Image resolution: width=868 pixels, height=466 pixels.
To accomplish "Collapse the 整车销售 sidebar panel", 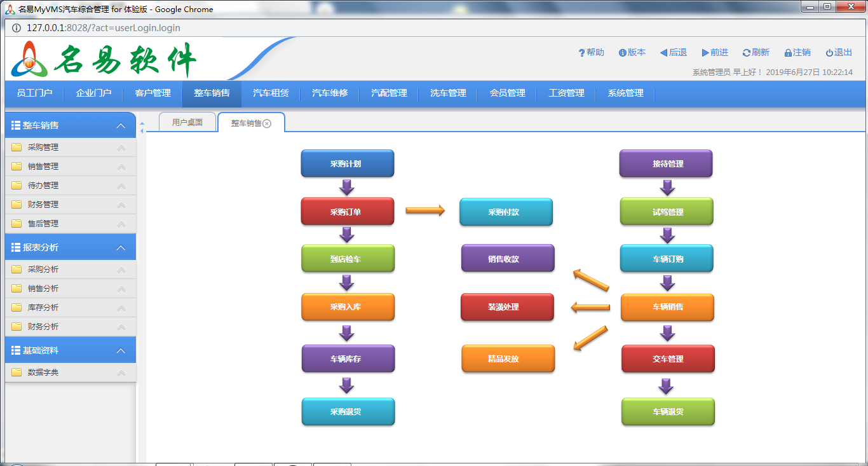I will (121, 126).
